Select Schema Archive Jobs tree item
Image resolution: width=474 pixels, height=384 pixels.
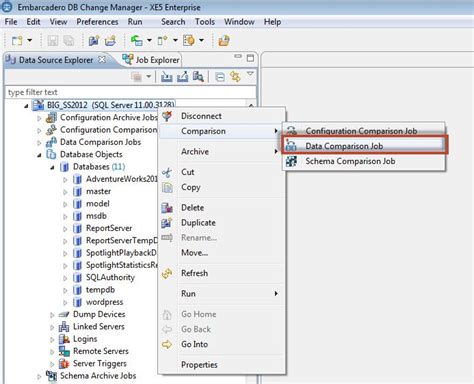[x=98, y=376]
